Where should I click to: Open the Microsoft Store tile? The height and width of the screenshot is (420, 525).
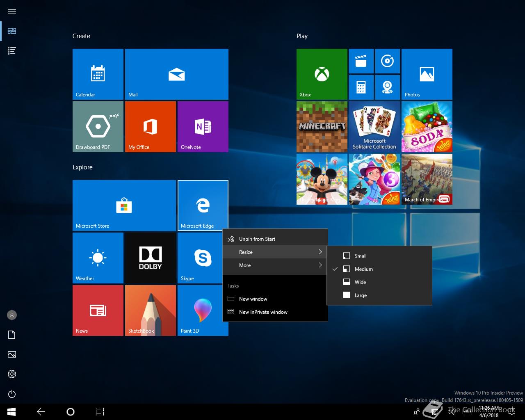(x=124, y=205)
